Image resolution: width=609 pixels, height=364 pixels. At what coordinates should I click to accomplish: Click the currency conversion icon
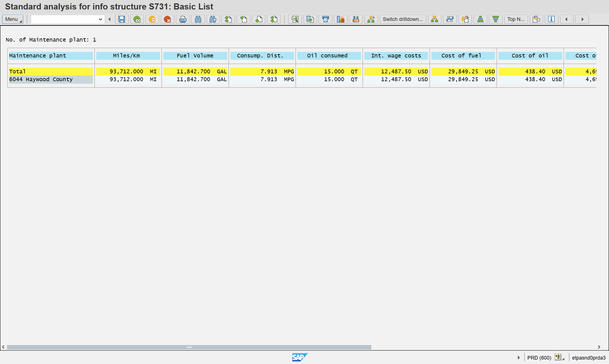[356, 19]
